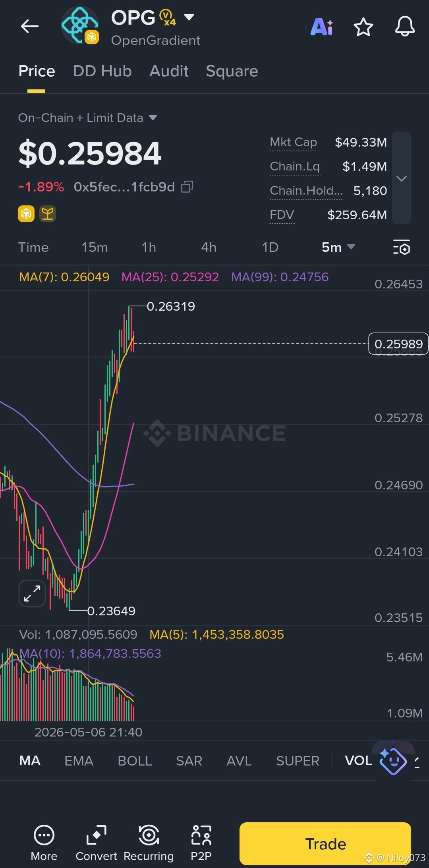
Task: Switch to the DD Hub tab
Action: [102, 71]
